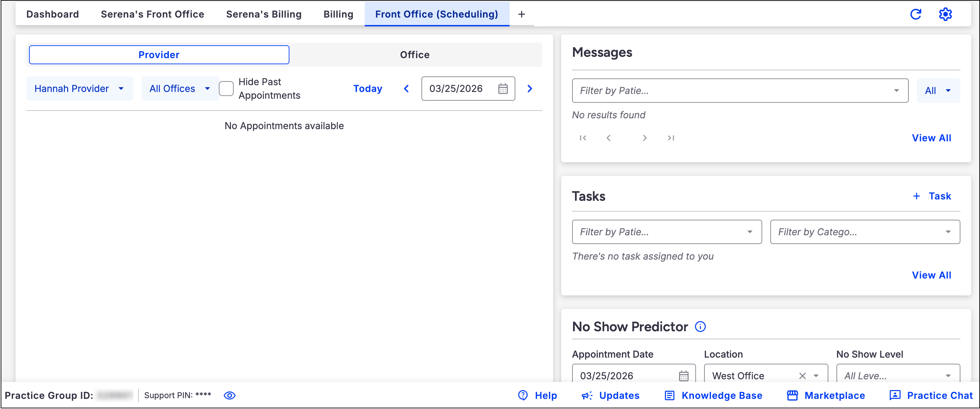This screenshot has width=980, height=409.
Task: Expand the Hannah Provider dropdown
Action: (79, 89)
